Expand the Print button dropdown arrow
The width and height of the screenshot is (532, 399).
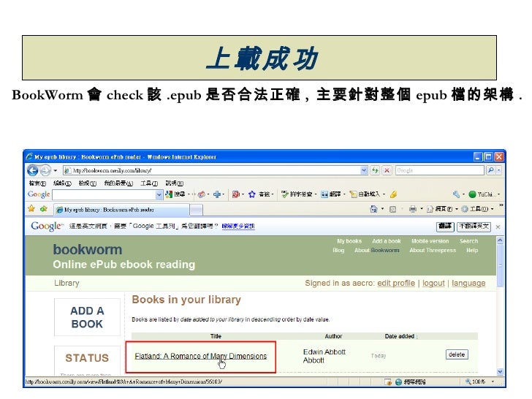coord(422,209)
